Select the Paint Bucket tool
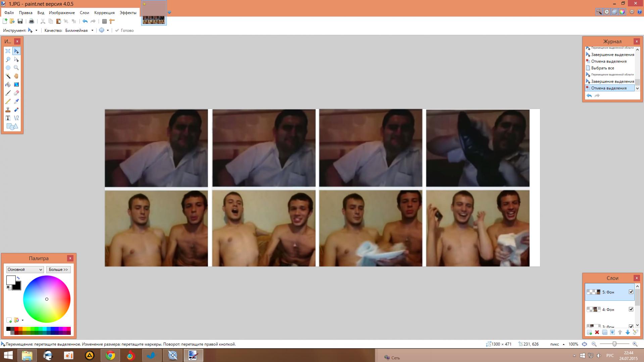This screenshot has height=362, width=644. 8,85
